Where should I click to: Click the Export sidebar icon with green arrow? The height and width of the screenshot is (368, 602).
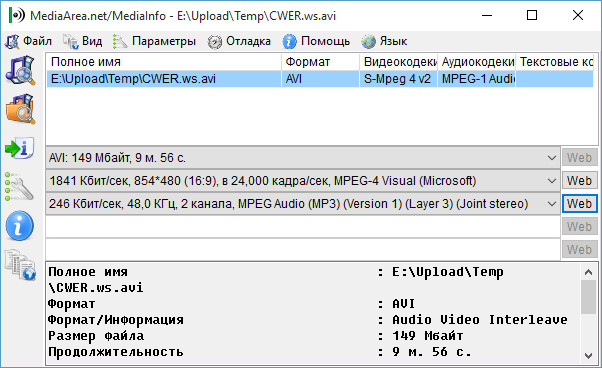20,148
